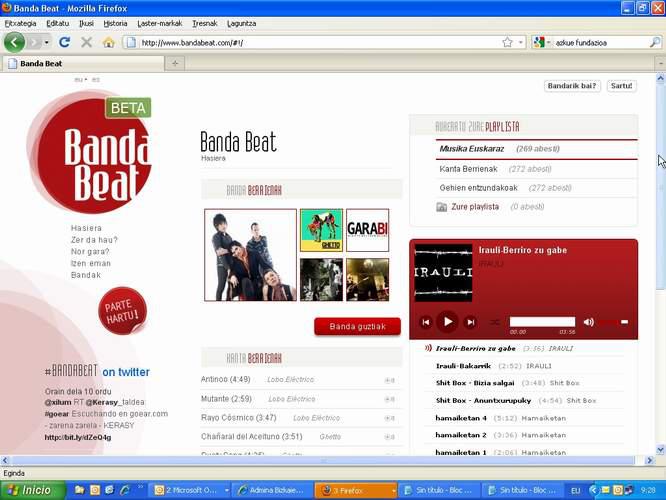This screenshot has width=666, height=500.
Task: Mute the player with the speaker icon
Action: (589, 322)
